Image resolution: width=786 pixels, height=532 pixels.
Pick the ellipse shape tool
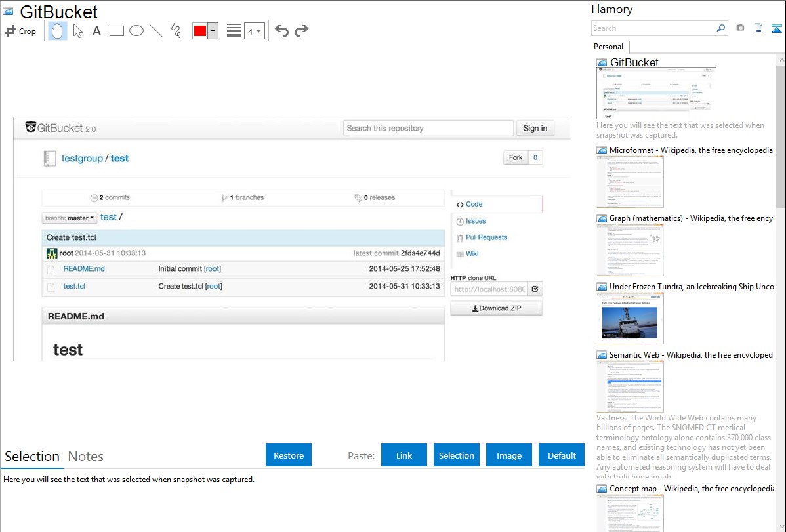click(x=136, y=31)
